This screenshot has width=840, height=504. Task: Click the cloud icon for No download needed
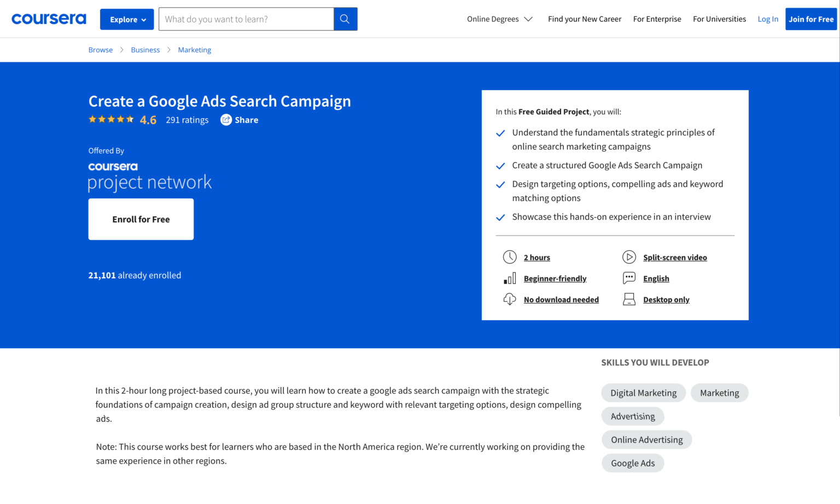(x=510, y=299)
